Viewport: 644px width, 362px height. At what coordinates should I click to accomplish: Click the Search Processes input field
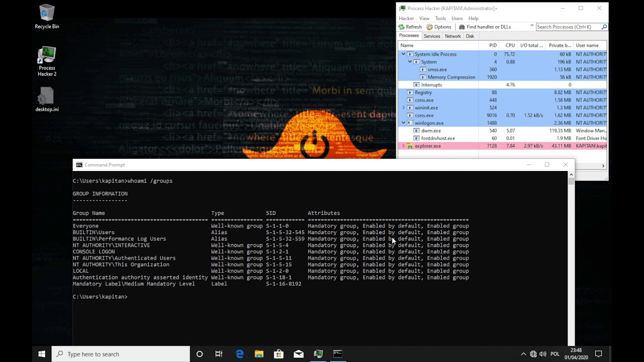[x=568, y=27]
